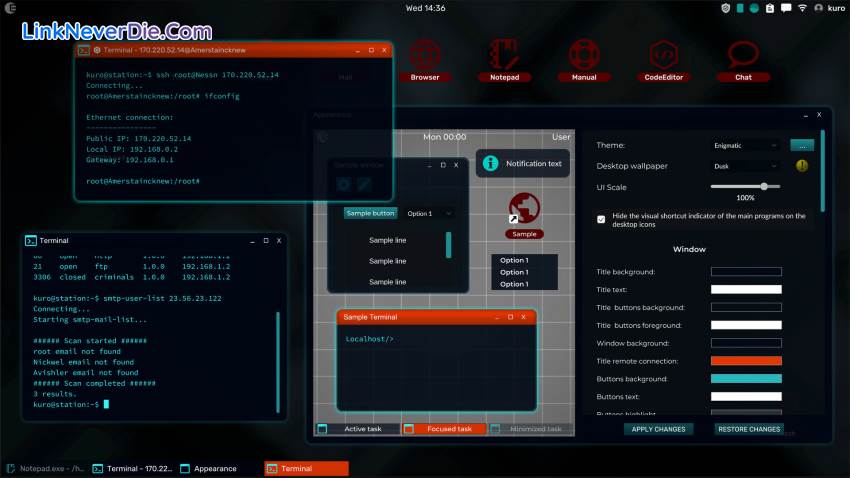The height and width of the screenshot is (478, 850).
Task: Click the UI Scale slider handle
Action: [x=764, y=186]
